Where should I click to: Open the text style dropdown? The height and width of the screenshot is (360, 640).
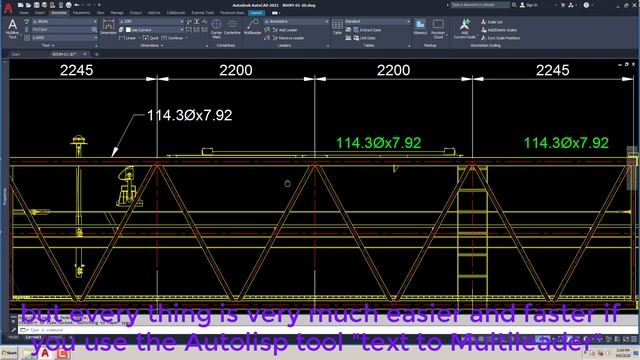pos(64,22)
